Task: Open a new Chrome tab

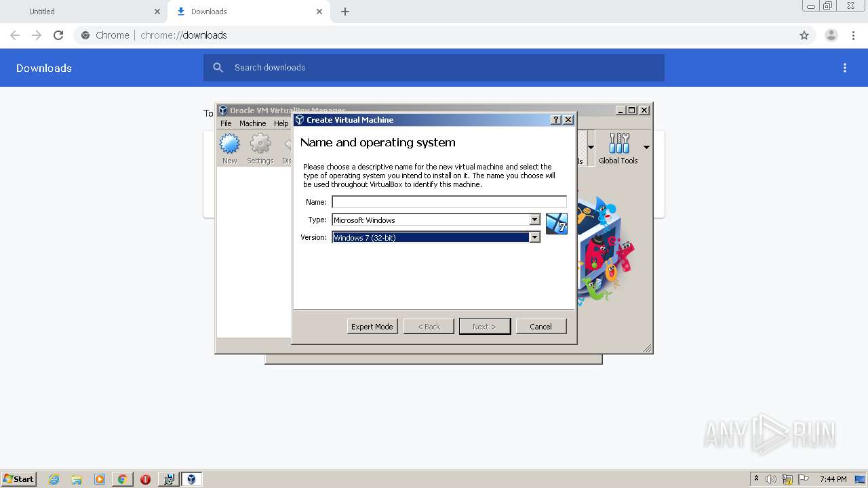Action: [x=345, y=12]
